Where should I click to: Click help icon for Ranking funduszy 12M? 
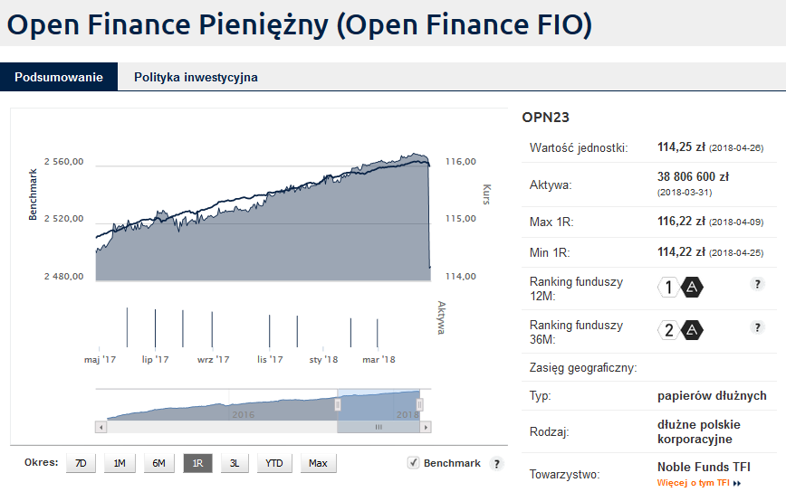pyautogui.click(x=757, y=284)
